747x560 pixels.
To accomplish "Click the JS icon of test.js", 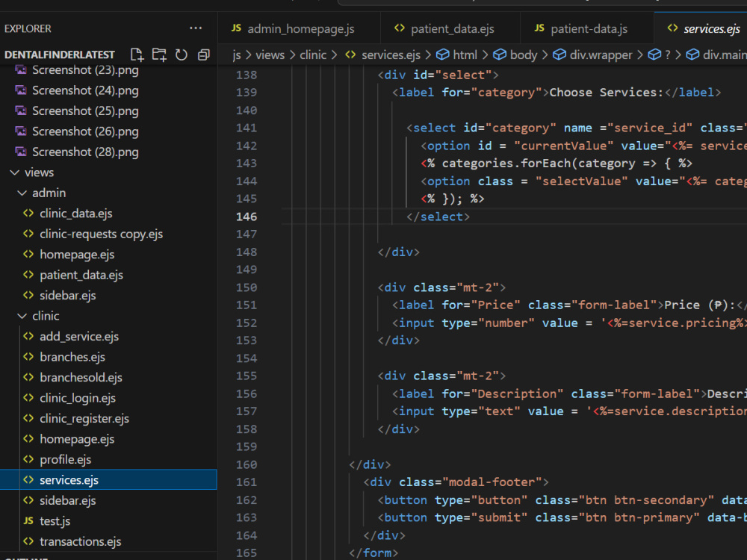I will point(28,520).
